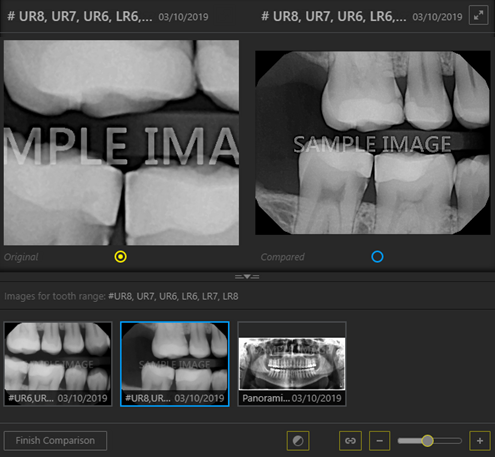Click the Original label text
This screenshot has width=495, height=457.
[21, 257]
